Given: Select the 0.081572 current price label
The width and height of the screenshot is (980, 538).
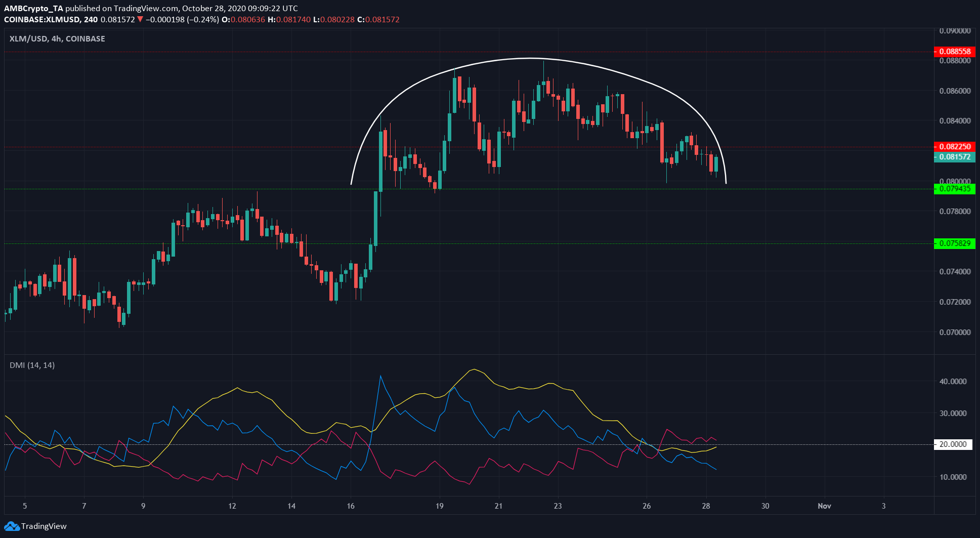Looking at the screenshot, I should click(954, 157).
